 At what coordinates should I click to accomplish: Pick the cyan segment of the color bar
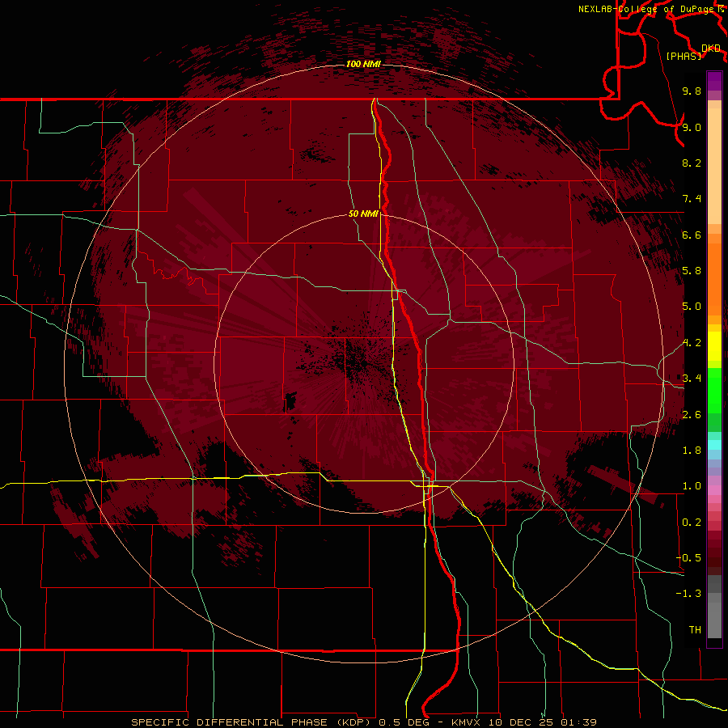point(714,445)
